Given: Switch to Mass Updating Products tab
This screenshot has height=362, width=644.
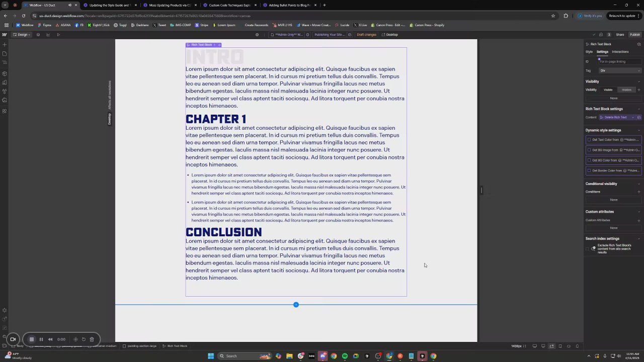Looking at the screenshot, I should 169,5.
